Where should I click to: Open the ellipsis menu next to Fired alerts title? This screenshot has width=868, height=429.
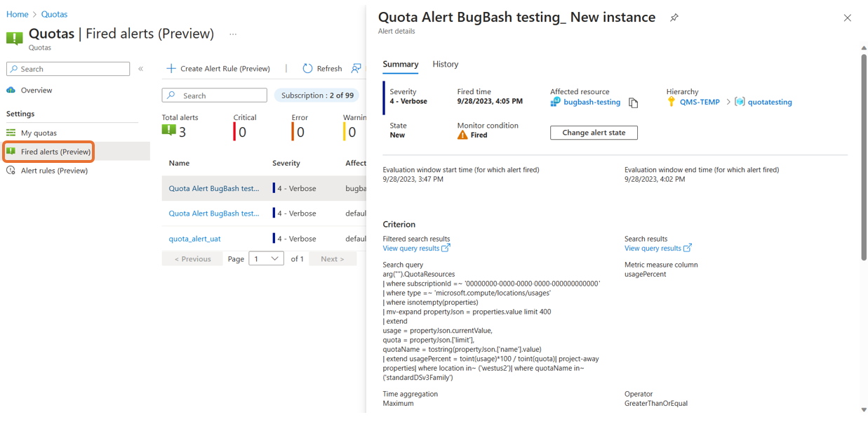click(233, 34)
